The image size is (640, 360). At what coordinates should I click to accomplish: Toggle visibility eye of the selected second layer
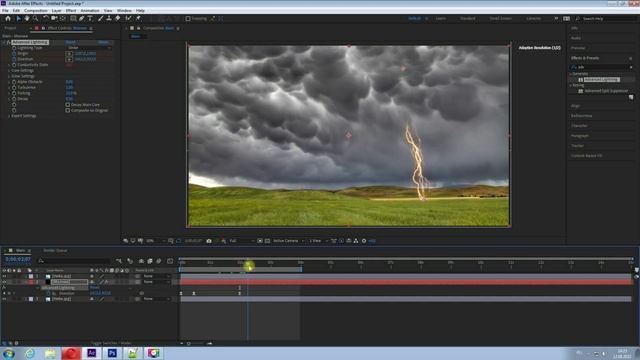point(4,282)
